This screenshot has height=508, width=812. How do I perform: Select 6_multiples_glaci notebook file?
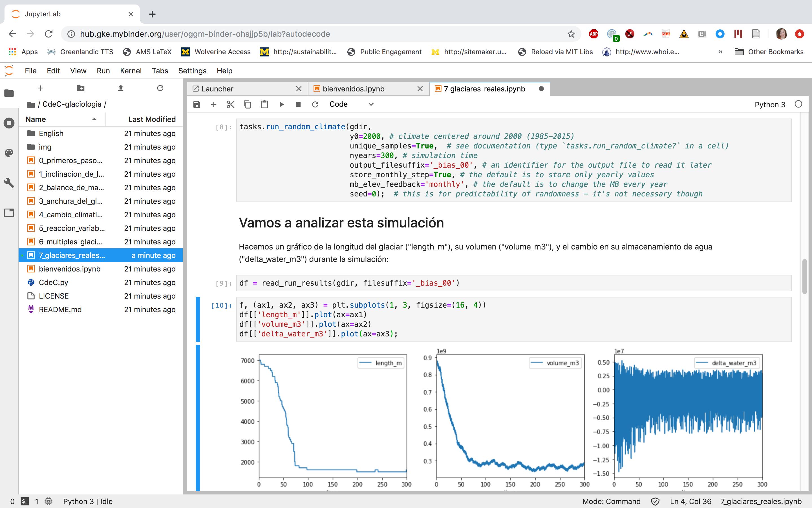click(101, 242)
